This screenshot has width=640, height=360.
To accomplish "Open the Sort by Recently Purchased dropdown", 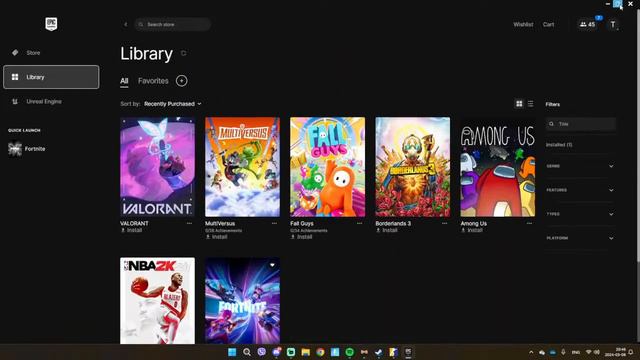I will [x=173, y=104].
